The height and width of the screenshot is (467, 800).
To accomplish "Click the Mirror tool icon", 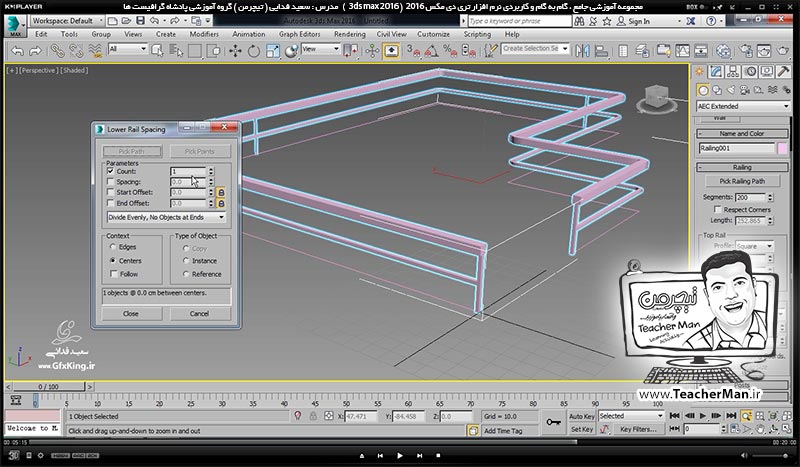I will tap(582, 51).
